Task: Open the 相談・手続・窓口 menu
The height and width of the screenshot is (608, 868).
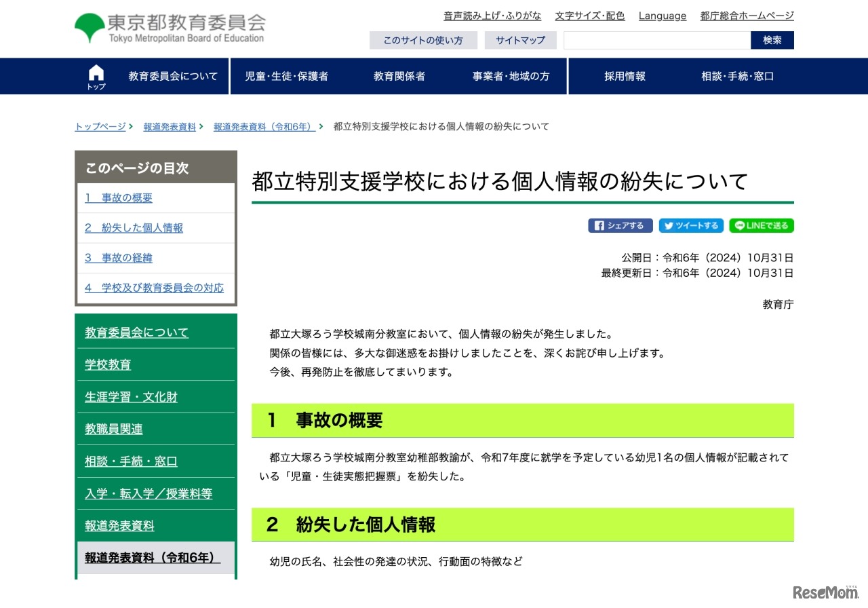Action: [x=737, y=76]
